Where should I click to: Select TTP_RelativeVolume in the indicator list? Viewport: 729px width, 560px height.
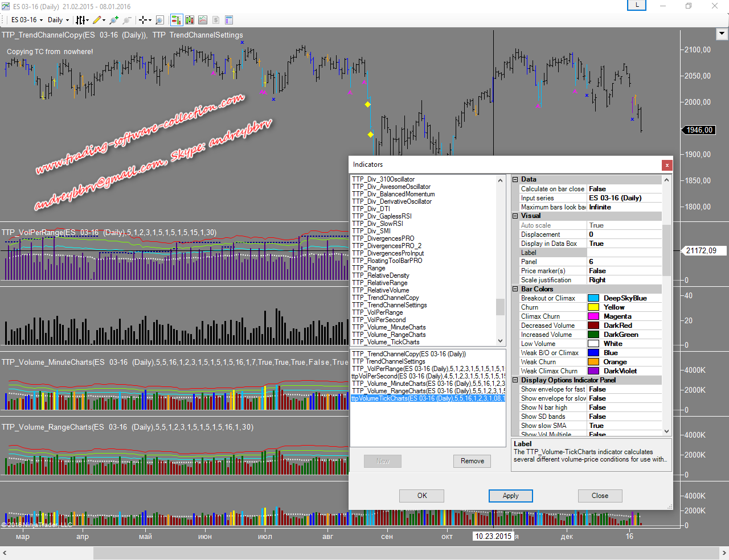(x=380, y=290)
